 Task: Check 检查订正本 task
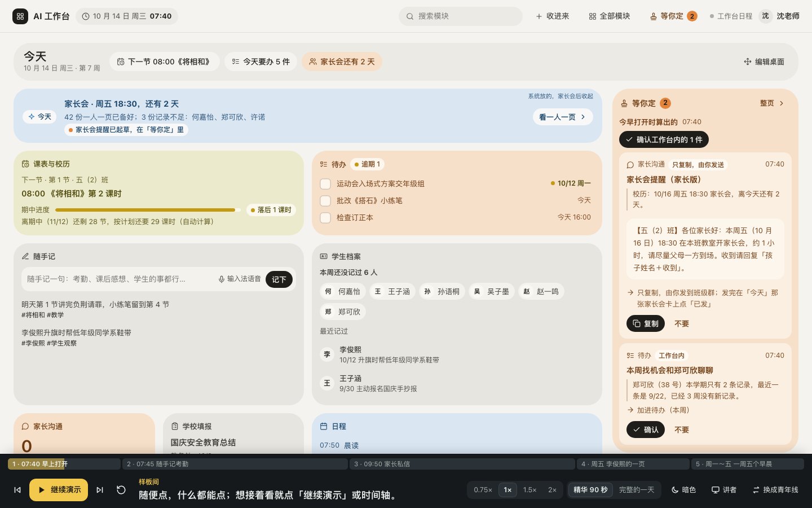pyautogui.click(x=325, y=217)
